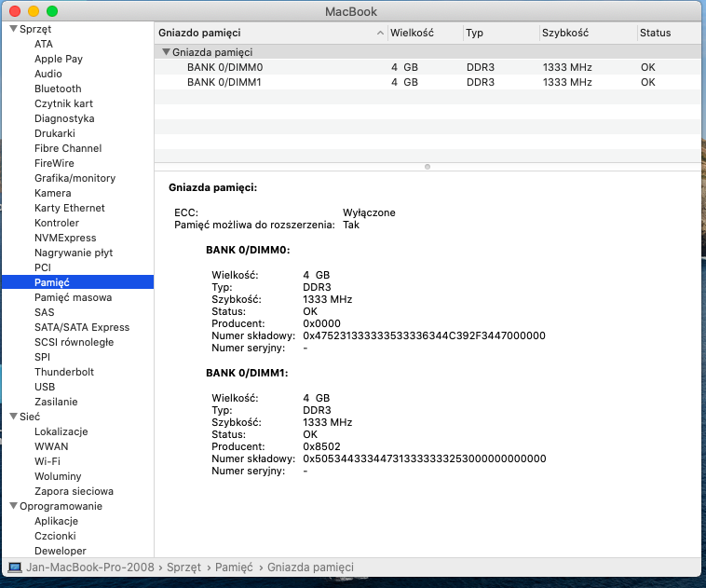Click the Producent value 0x8502

coord(321,446)
